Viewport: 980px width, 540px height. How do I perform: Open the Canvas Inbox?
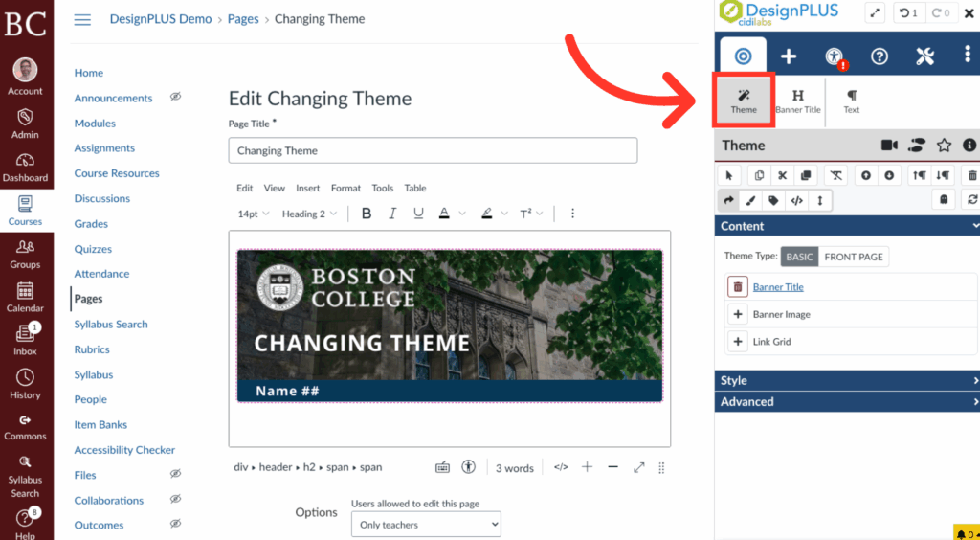click(25, 340)
